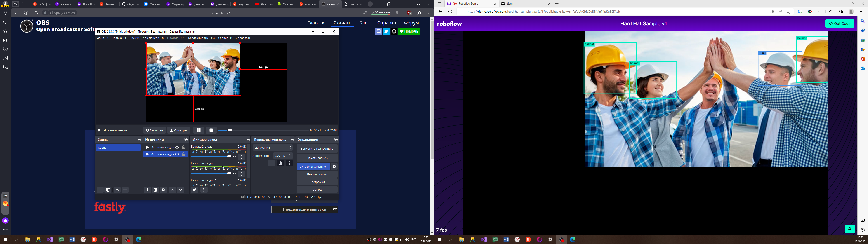Remove selected source with Источники trash icon
This screenshot has height=244, width=868.
click(155, 190)
